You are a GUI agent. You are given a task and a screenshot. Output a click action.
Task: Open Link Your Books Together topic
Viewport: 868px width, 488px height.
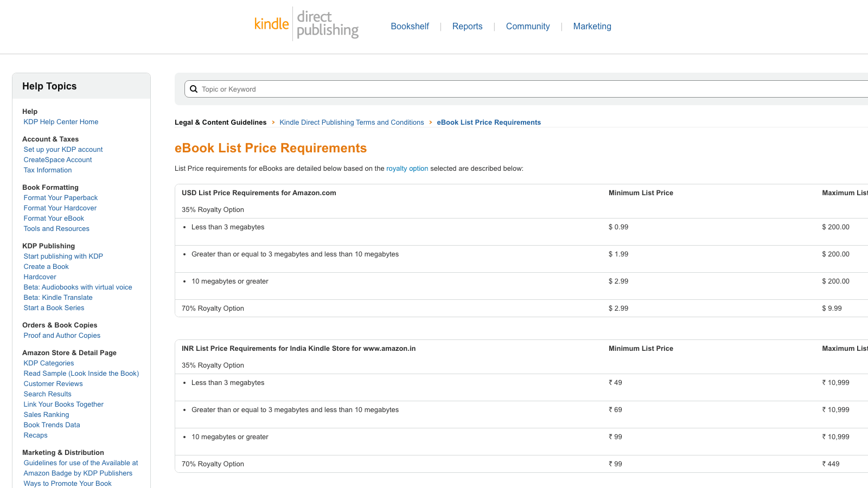(x=63, y=404)
